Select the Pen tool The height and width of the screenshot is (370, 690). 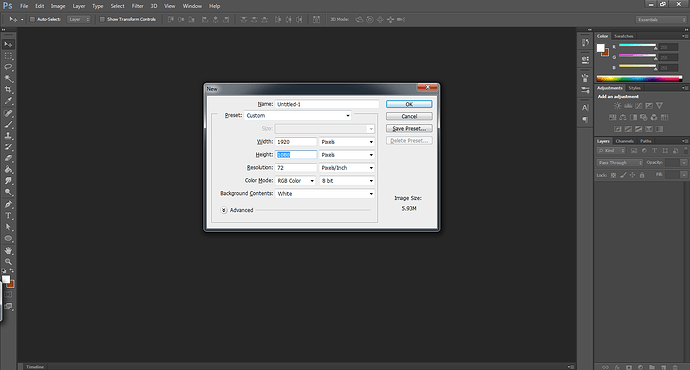(x=8, y=205)
